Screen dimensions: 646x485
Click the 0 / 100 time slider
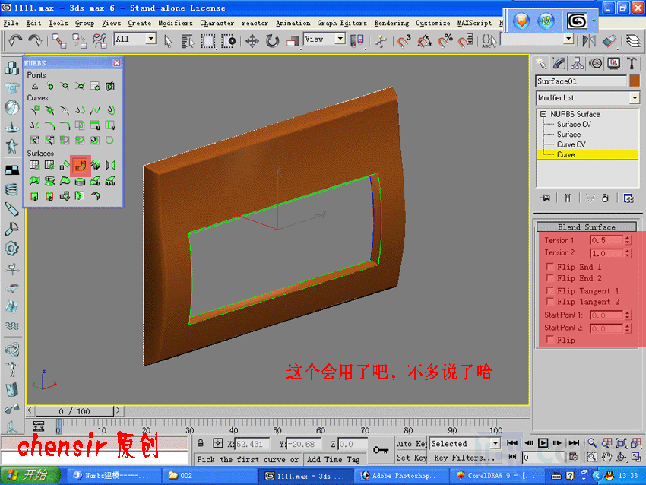click(75, 411)
